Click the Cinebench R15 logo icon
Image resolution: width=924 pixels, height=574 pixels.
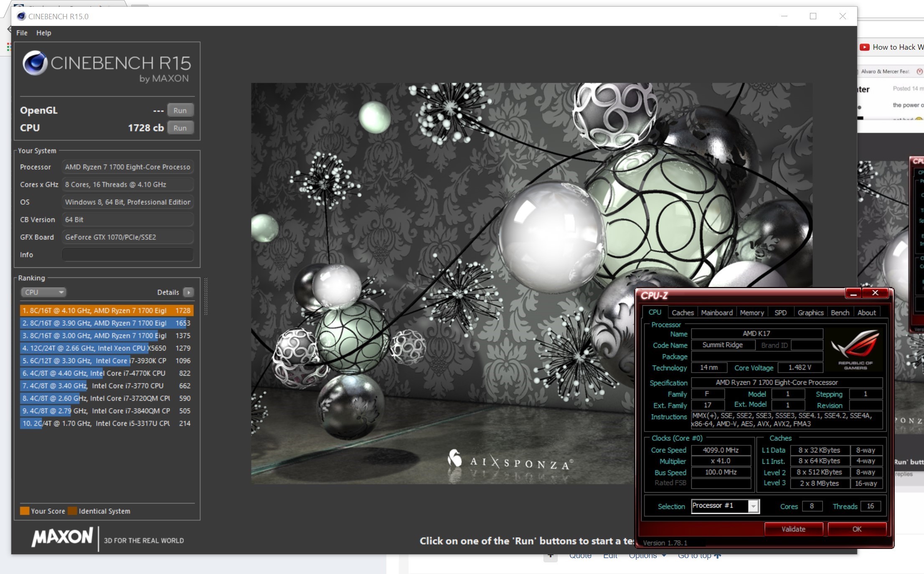35,63
